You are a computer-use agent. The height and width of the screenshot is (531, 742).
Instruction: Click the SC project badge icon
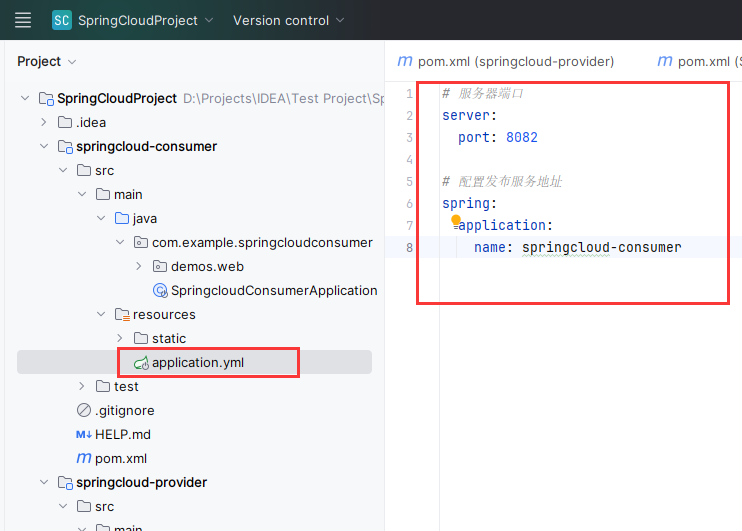pyautogui.click(x=62, y=20)
